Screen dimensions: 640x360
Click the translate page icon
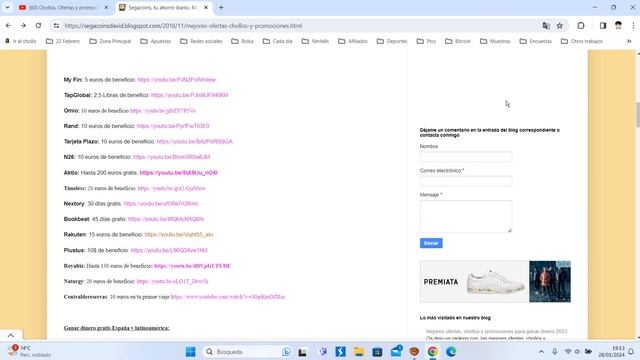pos(546,26)
